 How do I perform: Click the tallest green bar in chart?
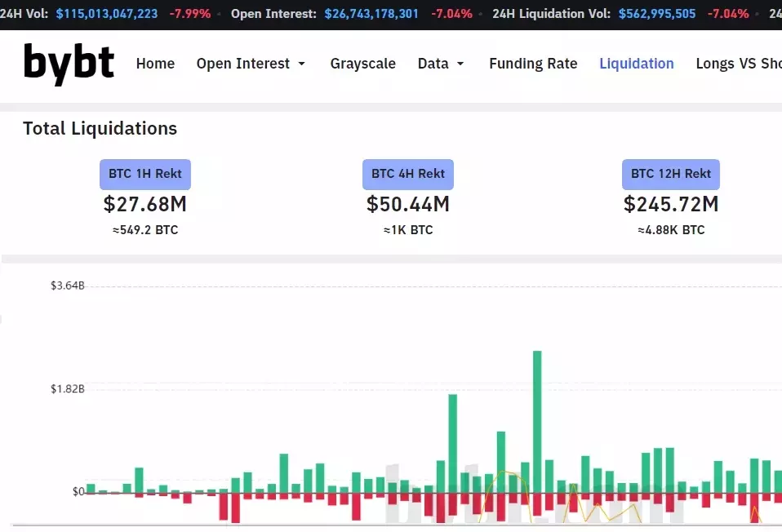tap(537, 423)
